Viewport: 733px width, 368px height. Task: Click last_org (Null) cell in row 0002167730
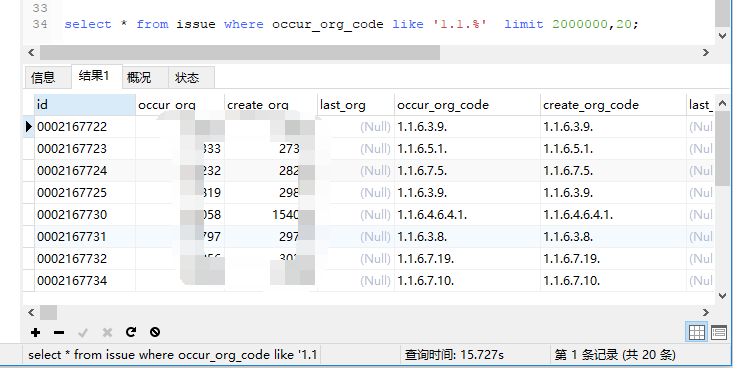coord(356,215)
